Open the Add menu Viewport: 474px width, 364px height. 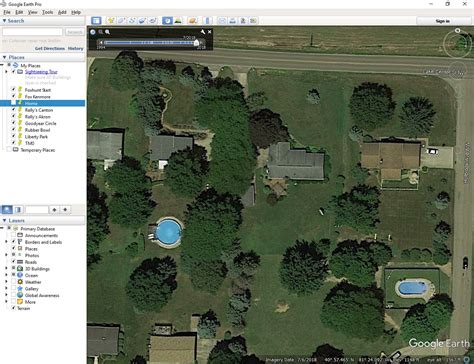coord(62,12)
